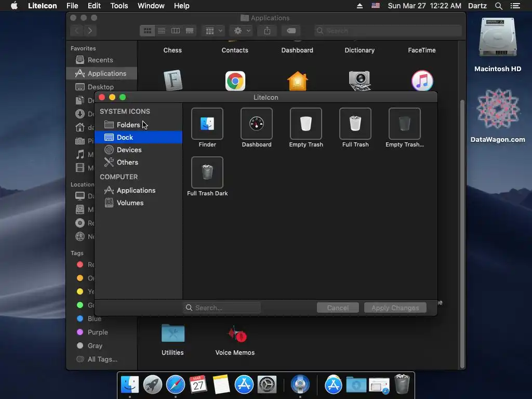
Task: Switch Finder to list view
Action: coord(162,31)
